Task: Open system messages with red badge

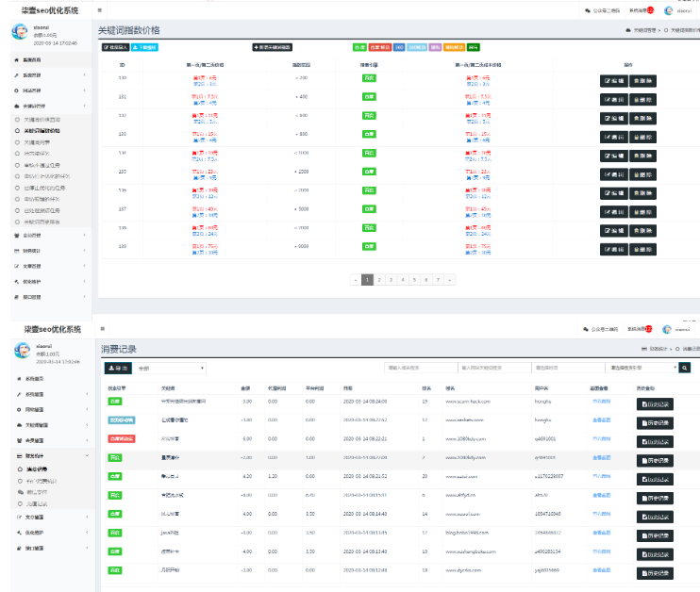Action: click(x=642, y=10)
